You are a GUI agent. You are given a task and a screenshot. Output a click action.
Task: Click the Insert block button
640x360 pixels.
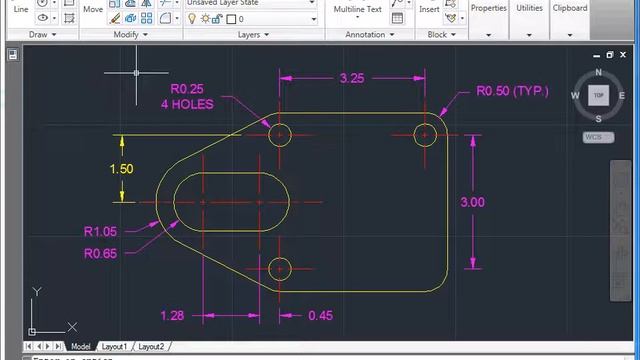click(429, 9)
